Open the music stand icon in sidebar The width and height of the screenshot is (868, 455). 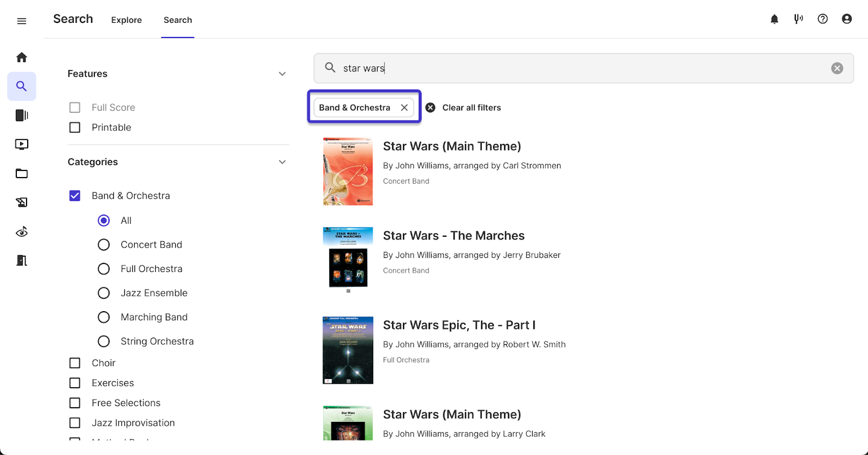pos(22,203)
